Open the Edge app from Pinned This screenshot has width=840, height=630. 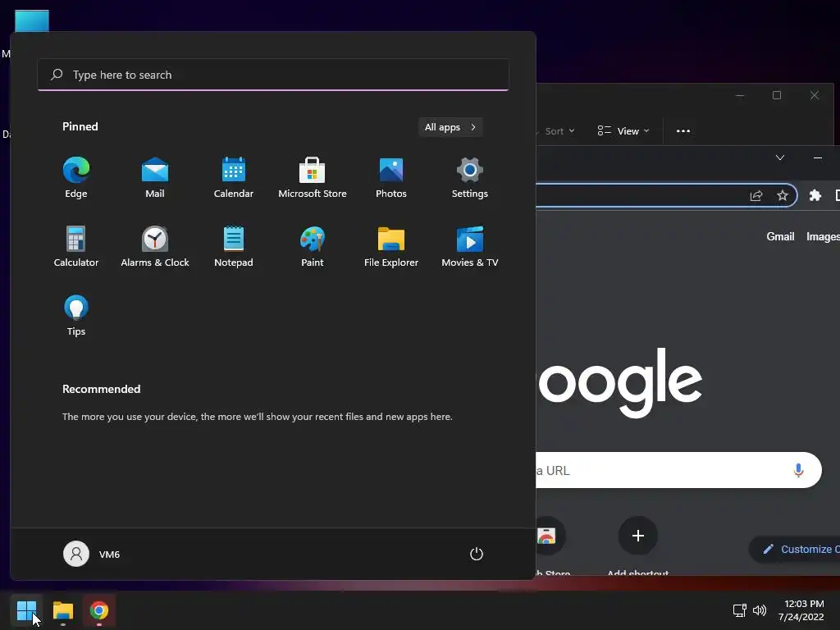pyautogui.click(x=76, y=178)
